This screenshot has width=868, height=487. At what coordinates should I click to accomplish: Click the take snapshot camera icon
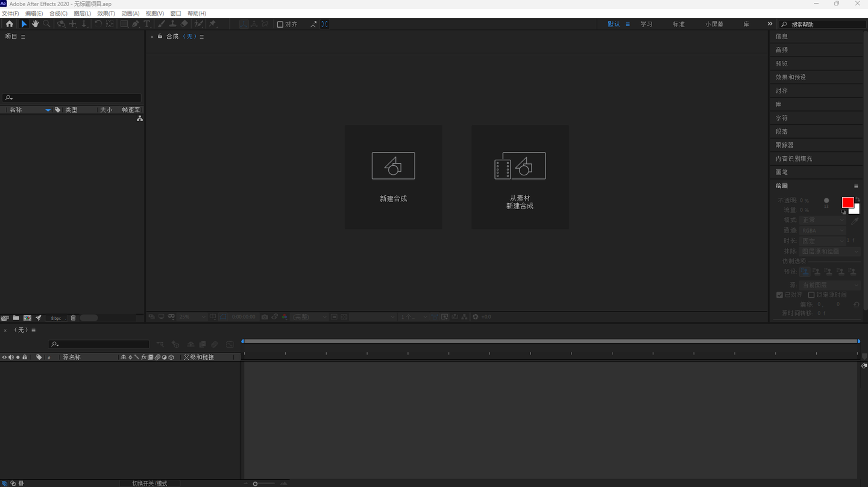tap(265, 317)
